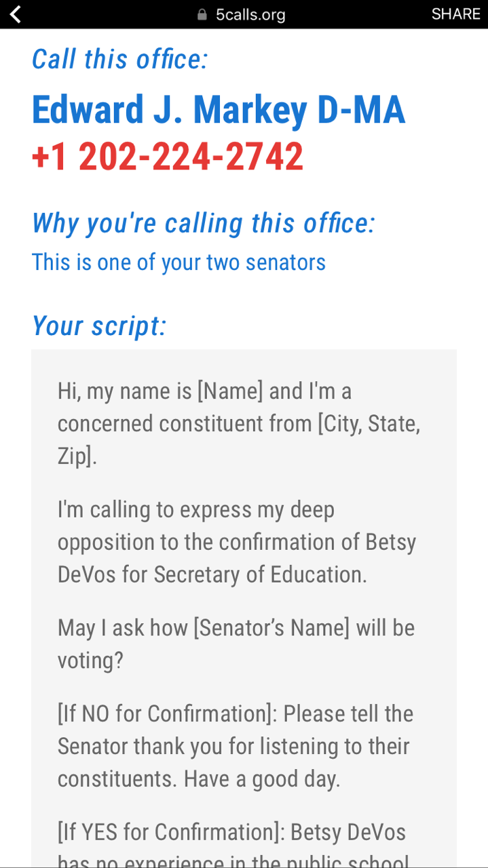Viewport: 488px width, 868px height.
Task: Dial the +1 202-224-2742 phone number
Action: click(x=167, y=157)
